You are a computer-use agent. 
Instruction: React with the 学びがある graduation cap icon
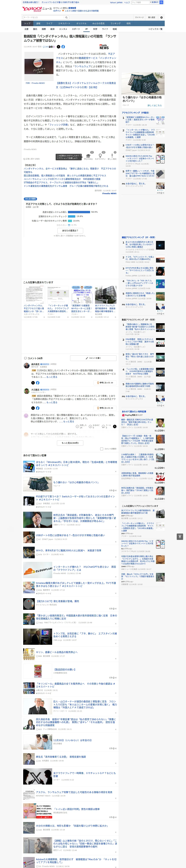point(89,156)
